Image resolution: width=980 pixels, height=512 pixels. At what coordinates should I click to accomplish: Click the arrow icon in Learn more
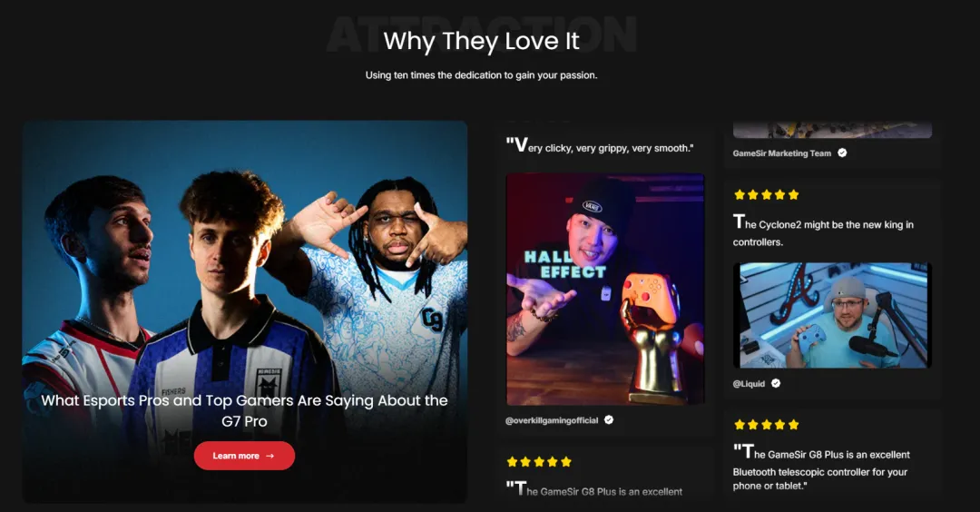270,456
